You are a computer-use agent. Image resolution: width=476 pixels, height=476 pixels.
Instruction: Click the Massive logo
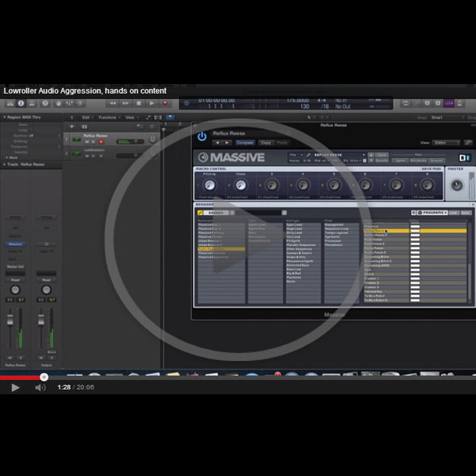tap(232, 157)
